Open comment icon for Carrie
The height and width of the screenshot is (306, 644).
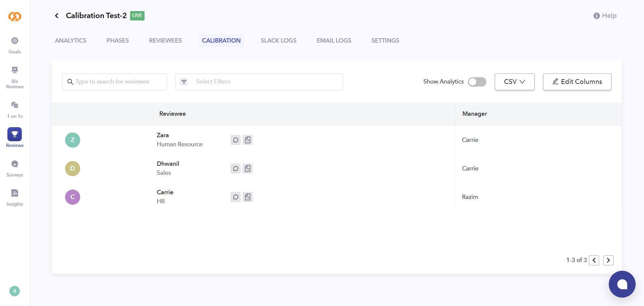tap(235, 197)
